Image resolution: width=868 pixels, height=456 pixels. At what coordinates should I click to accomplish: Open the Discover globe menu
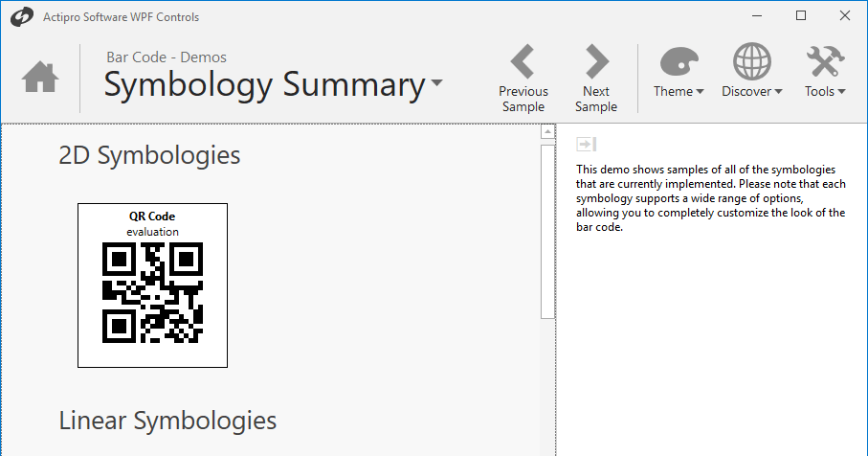click(752, 71)
